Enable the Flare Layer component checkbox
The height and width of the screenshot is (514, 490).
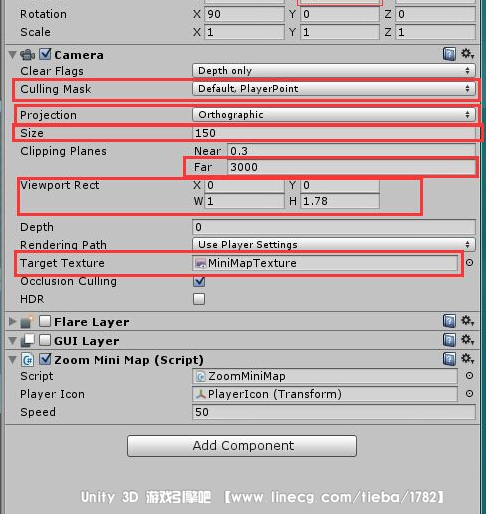[45, 321]
